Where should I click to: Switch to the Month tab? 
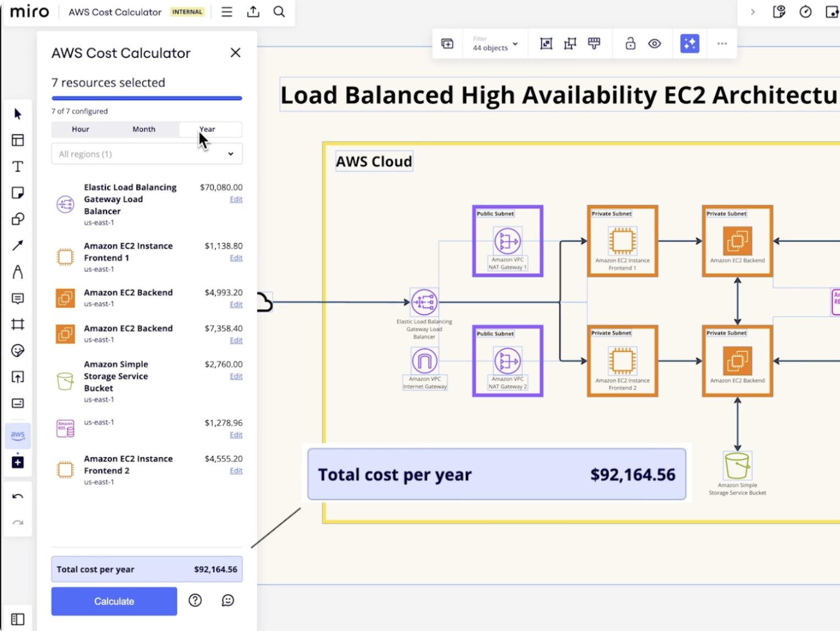(143, 129)
